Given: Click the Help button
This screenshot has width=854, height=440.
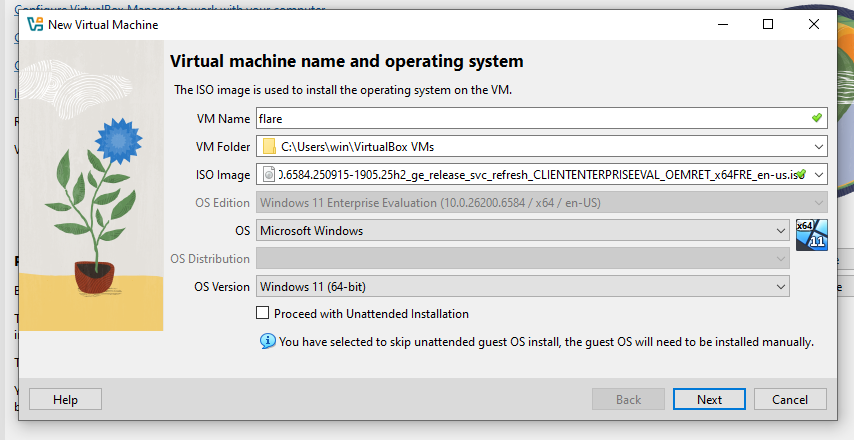Looking at the screenshot, I should (x=65, y=400).
